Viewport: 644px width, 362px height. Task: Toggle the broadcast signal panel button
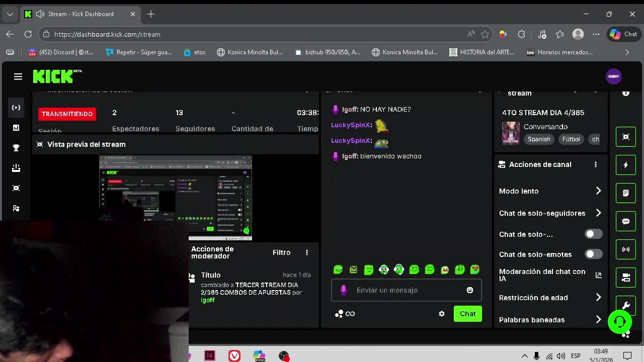click(626, 249)
